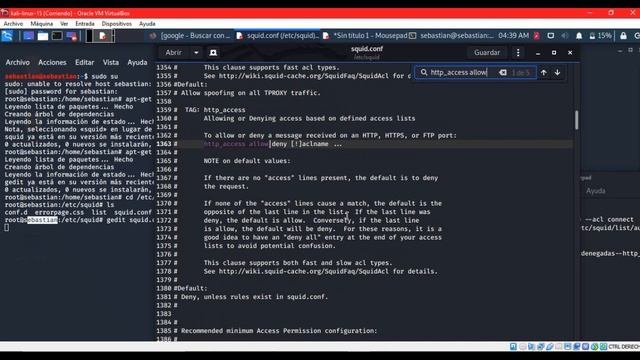640x360 pixels.
Task: Click 'Allow spoofing on all TPROXY traffic.' line
Action: pyautogui.click(x=251, y=93)
